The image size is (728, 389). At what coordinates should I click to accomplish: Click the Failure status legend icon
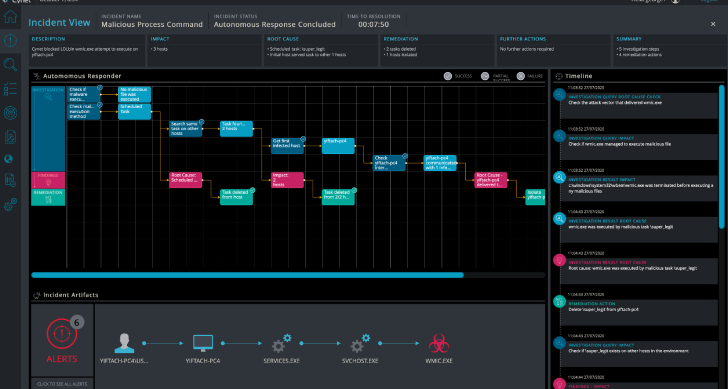(520, 76)
